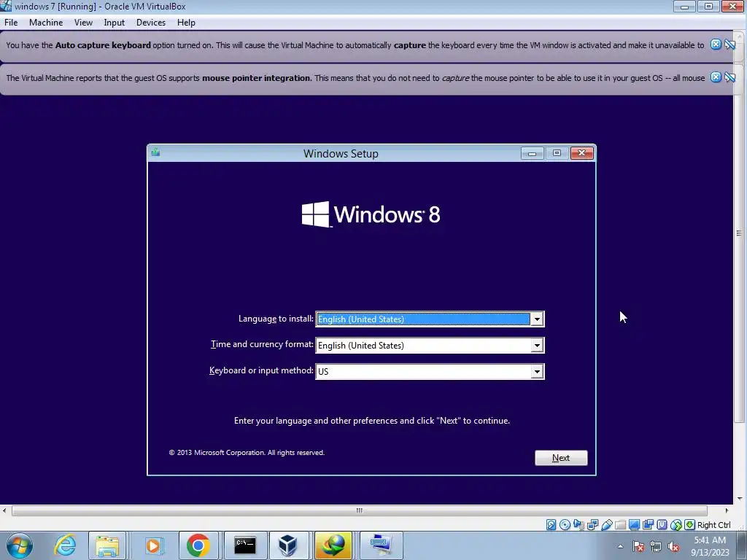
Task: Dismiss the mouse pointer integration notification
Action: tap(716, 77)
